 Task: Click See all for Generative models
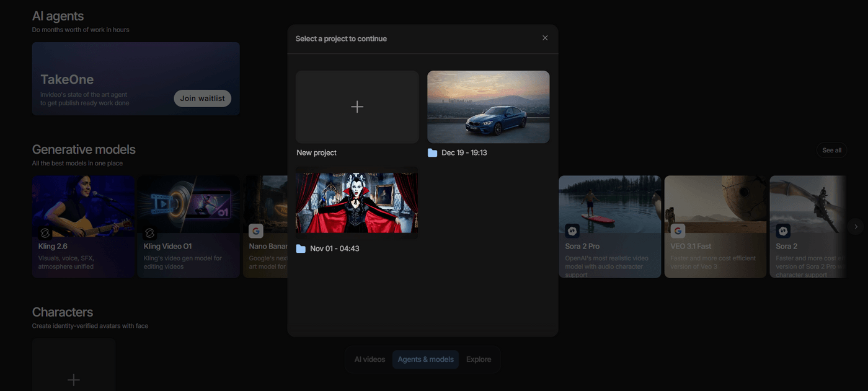click(831, 150)
